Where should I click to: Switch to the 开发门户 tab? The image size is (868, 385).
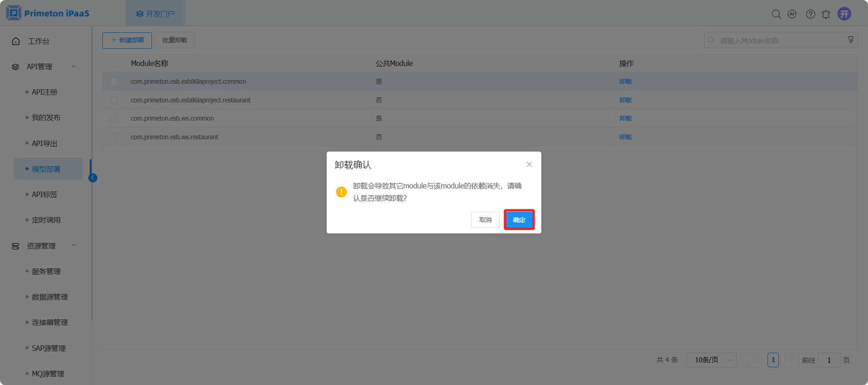[x=155, y=14]
